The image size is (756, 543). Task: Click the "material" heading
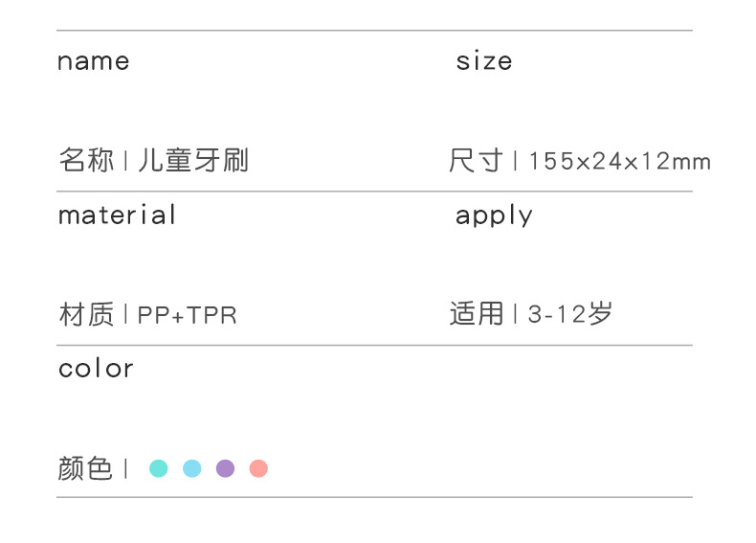pos(117,215)
